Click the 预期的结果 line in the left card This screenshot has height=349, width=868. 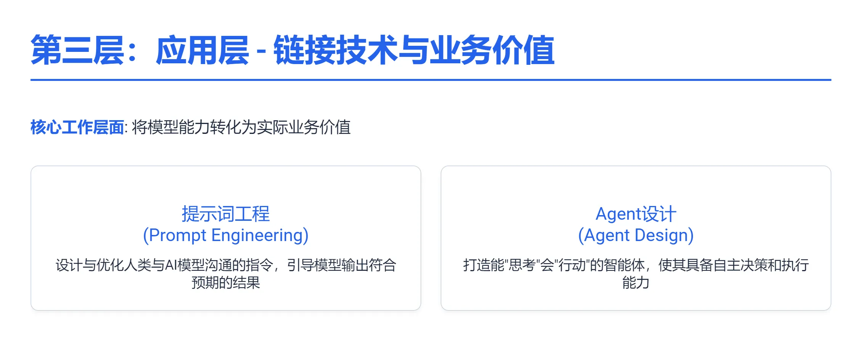(x=226, y=283)
